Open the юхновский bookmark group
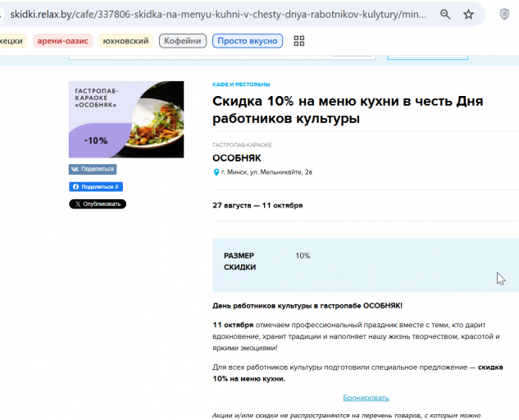 (x=125, y=41)
